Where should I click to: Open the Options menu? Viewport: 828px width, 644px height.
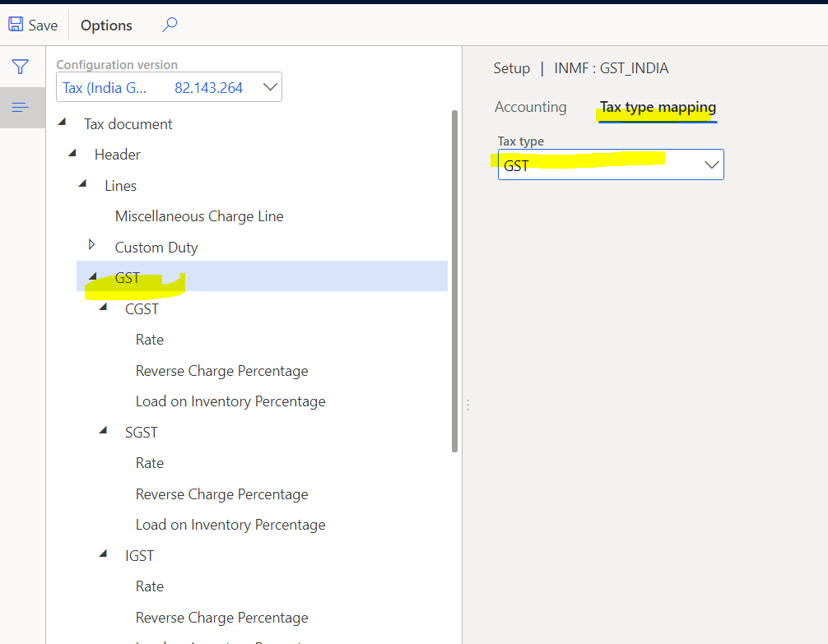point(105,25)
